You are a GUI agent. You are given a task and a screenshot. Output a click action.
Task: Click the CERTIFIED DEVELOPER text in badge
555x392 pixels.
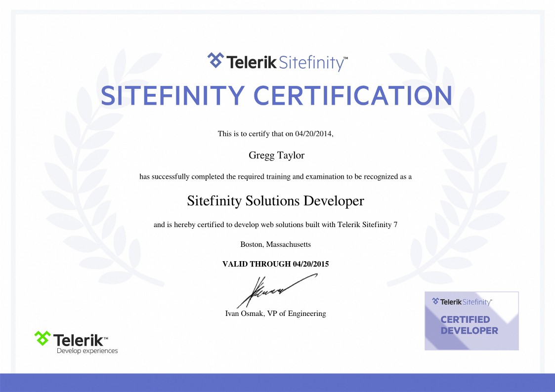pyautogui.click(x=469, y=325)
